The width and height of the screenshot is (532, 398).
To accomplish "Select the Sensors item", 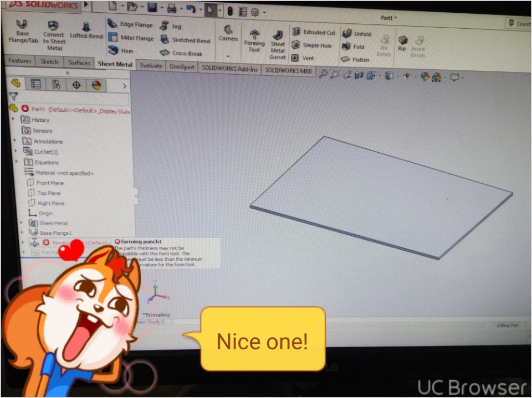I will pyautogui.click(x=37, y=130).
